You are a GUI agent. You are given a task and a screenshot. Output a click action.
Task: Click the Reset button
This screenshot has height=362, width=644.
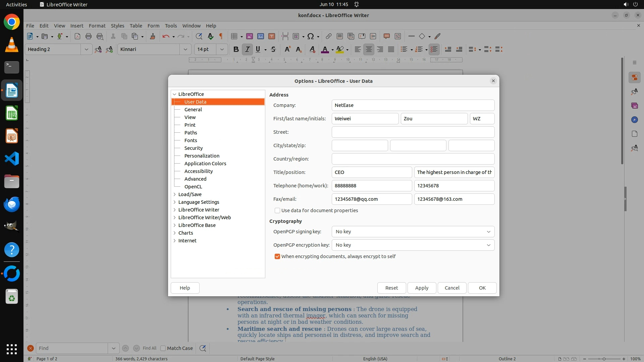click(x=391, y=288)
